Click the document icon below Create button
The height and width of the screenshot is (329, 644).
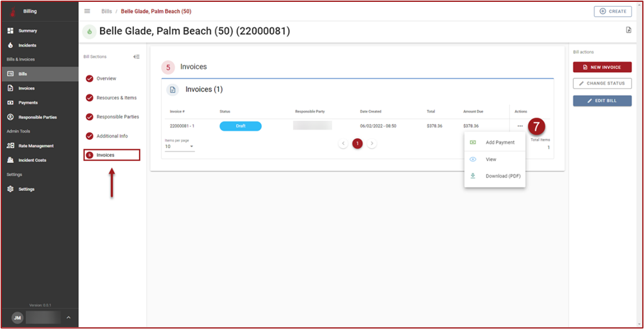[628, 30]
